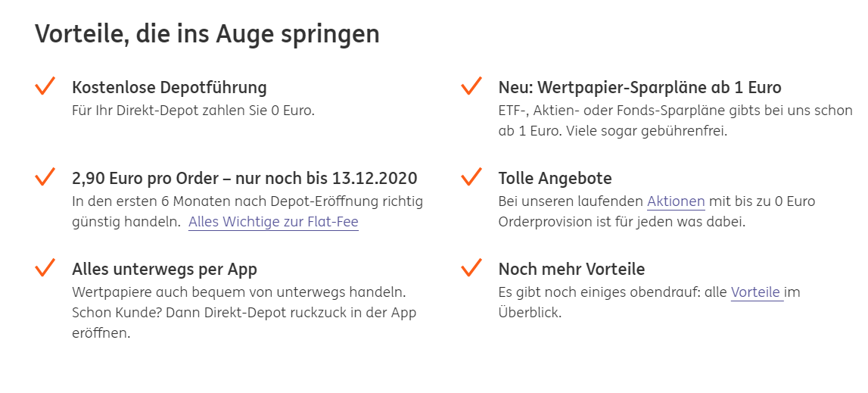Click the checkmark beside Kostenlose Depotführung
Viewport: 868px width, 393px height.
[45, 86]
